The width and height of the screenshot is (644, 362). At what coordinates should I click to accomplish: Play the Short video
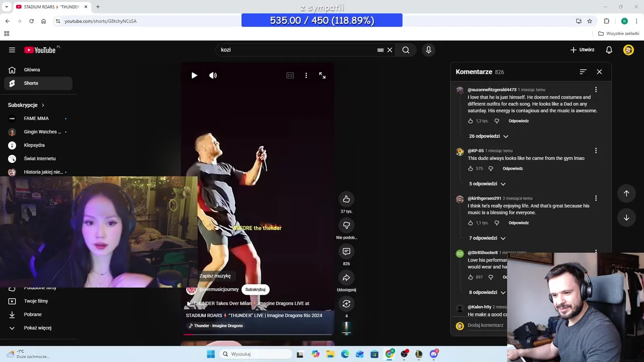(x=194, y=75)
